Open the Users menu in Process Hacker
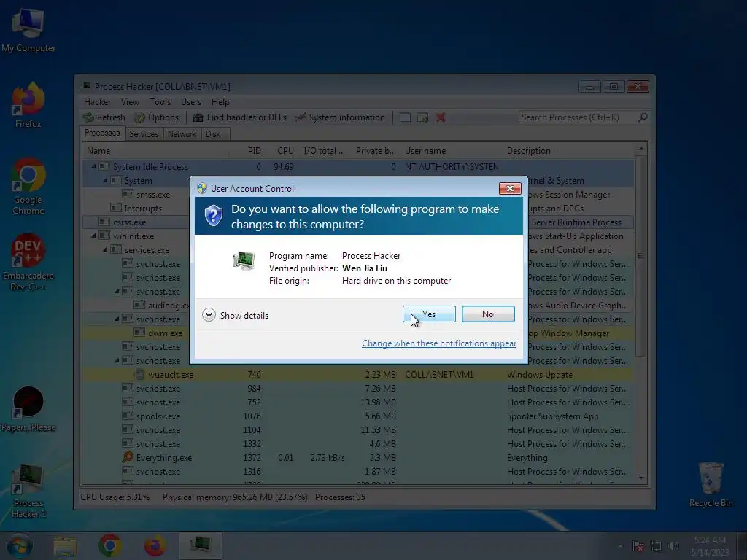This screenshot has width=747, height=560. tap(191, 102)
